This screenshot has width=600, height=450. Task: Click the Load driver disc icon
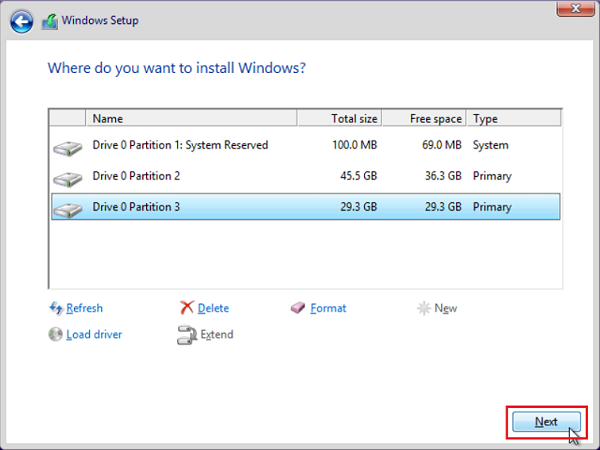[55, 334]
